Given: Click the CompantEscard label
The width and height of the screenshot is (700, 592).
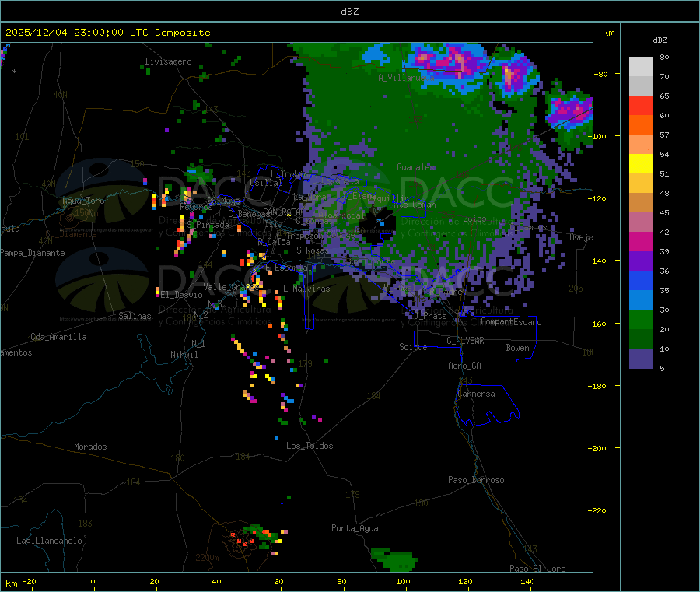Looking at the screenshot, I should (511, 322).
